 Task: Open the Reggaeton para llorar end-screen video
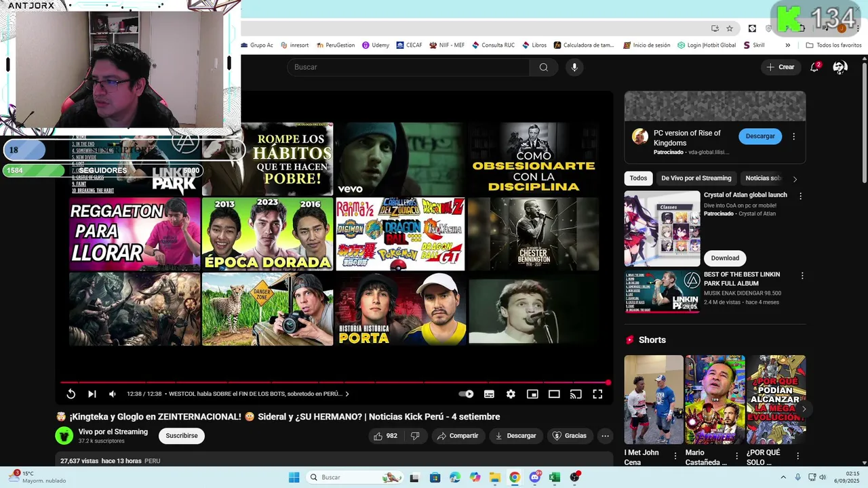(135, 234)
